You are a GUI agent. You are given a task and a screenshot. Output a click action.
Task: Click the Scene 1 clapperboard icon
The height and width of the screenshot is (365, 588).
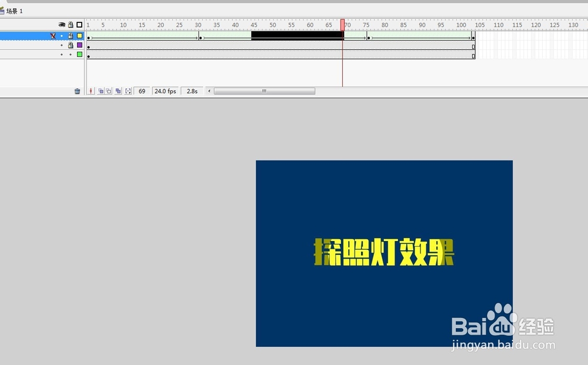pos(4,9)
